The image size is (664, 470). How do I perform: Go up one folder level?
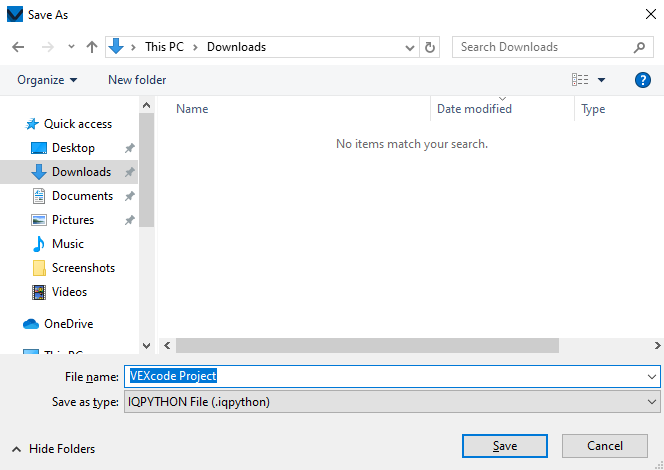(x=92, y=47)
